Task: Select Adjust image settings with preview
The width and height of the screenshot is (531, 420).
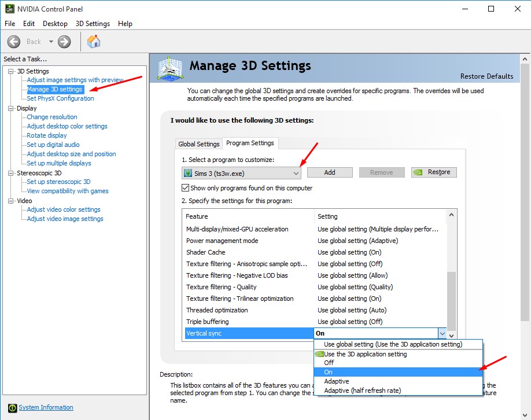Action: pyautogui.click(x=75, y=80)
